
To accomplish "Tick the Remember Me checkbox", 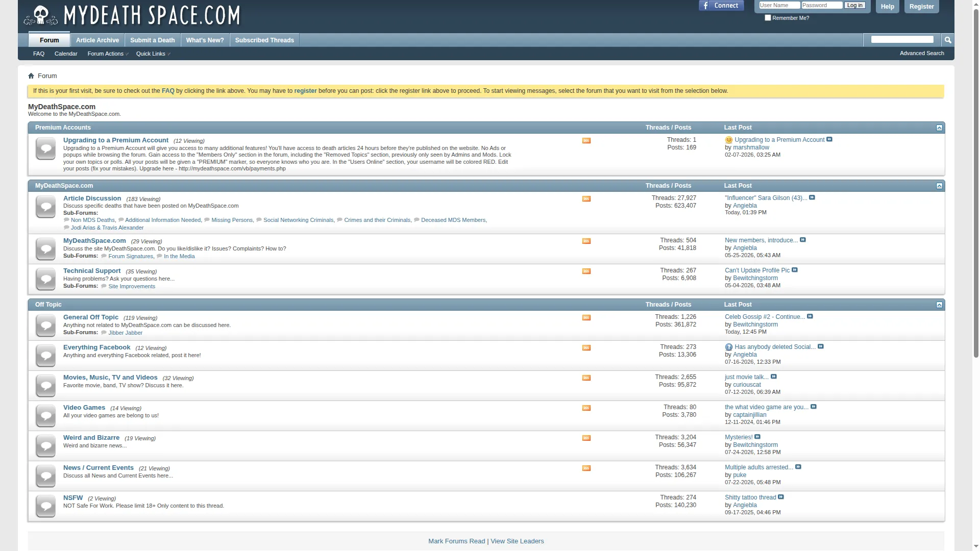I will (x=768, y=18).
